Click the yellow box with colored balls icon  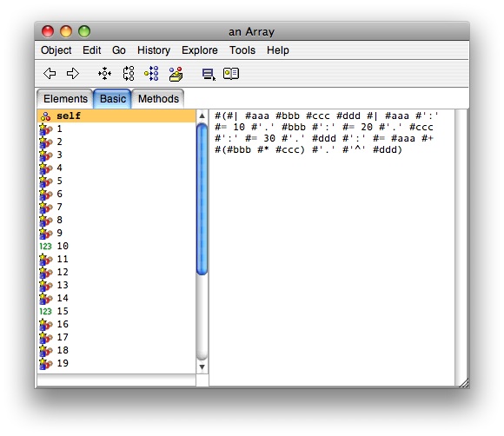click(x=176, y=74)
